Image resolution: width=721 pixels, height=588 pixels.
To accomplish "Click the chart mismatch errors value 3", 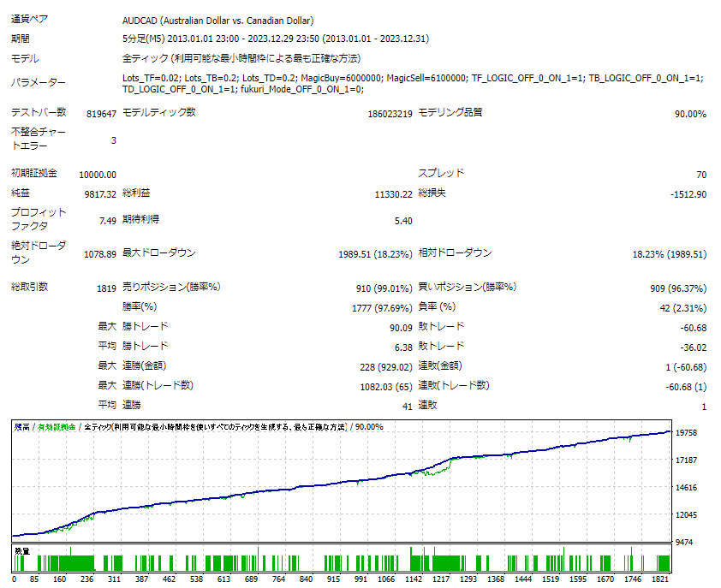I will click(114, 140).
